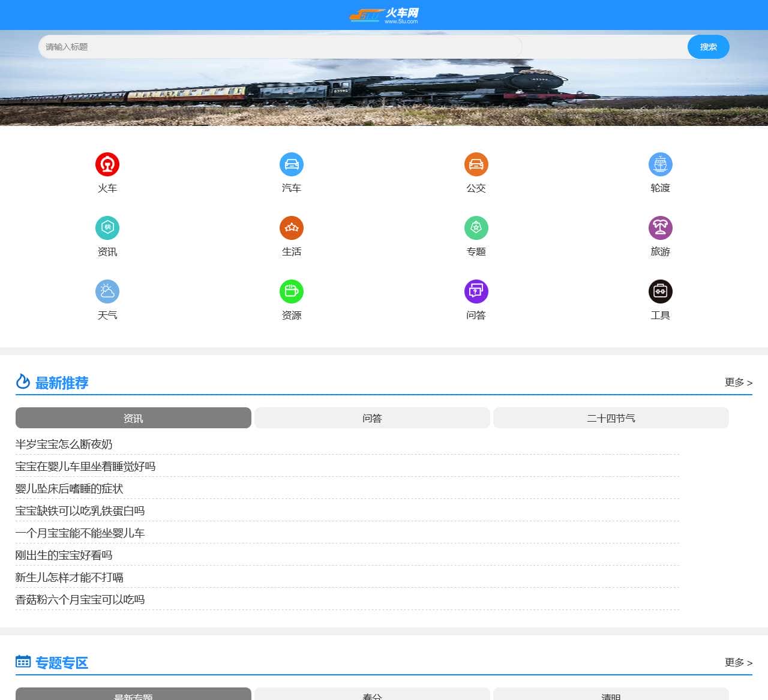Open the green 专题 topic icon

click(x=476, y=228)
